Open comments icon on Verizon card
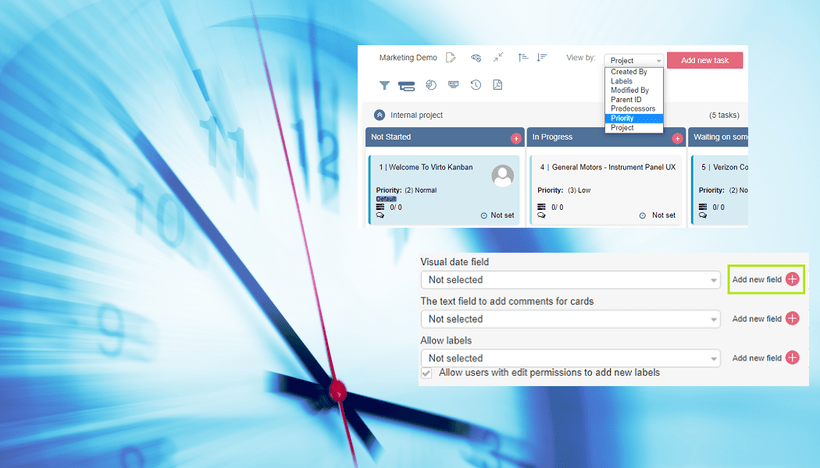Viewport: 820px width, 468px height. point(703,215)
